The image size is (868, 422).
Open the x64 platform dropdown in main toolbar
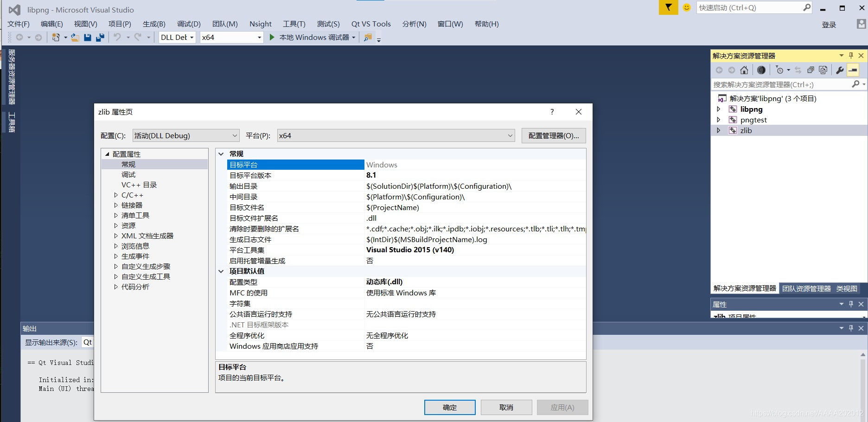coord(232,38)
